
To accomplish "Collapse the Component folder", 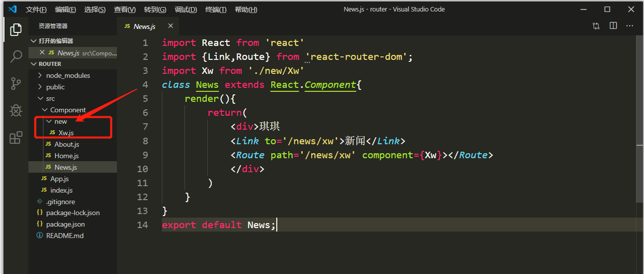I will (x=73, y=110).
